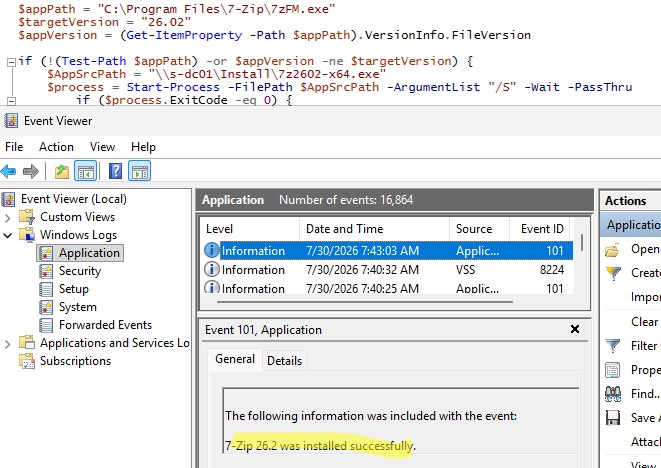
Task: Toggle the show/hide action pane icon
Action: click(140, 172)
